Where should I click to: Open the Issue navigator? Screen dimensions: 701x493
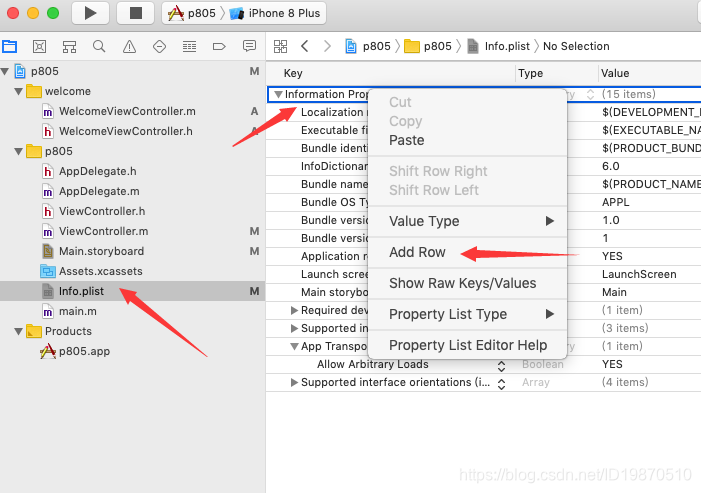(x=129, y=46)
